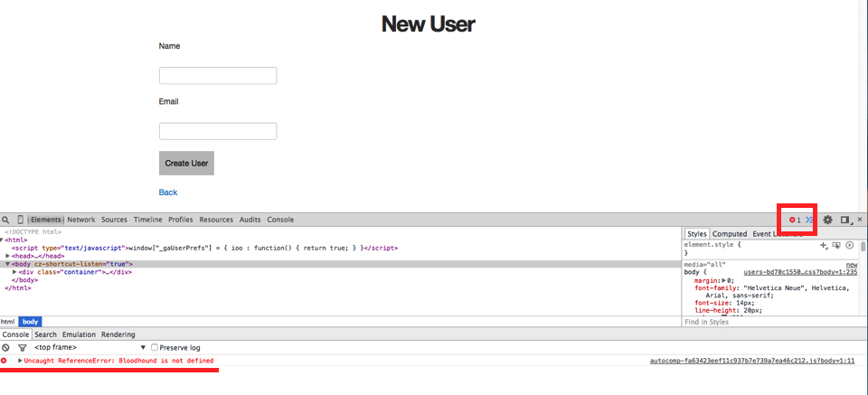
Task: Click the html breadcrumb
Action: pos(8,322)
